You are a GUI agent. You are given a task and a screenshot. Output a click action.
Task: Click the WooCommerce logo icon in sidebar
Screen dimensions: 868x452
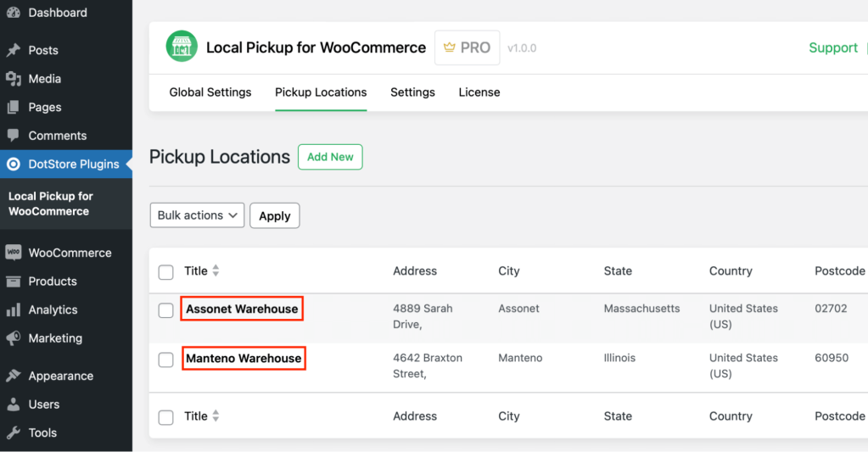pos(13,253)
